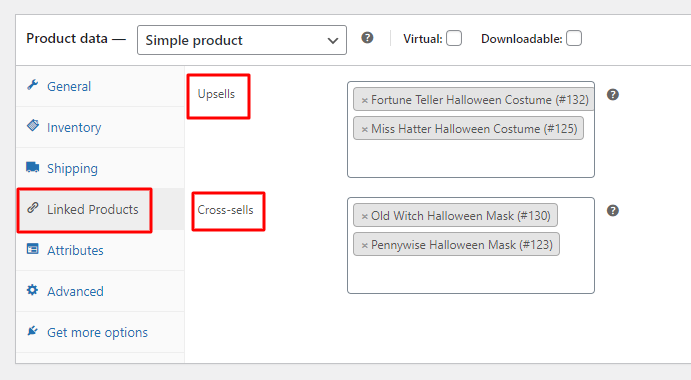Click the Old Witch Halloween Mask (#130) tag

[455, 215]
